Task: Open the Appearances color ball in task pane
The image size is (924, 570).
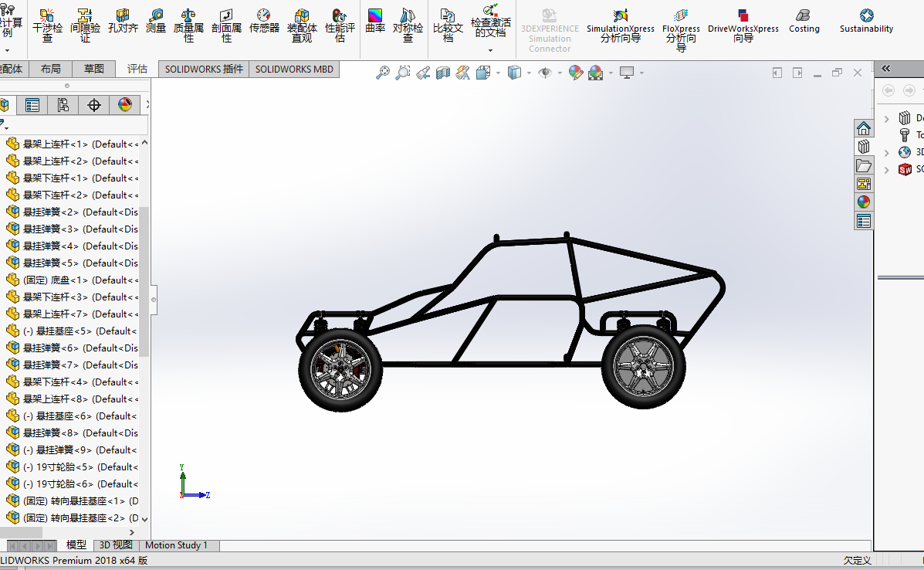Action: pyautogui.click(x=863, y=202)
